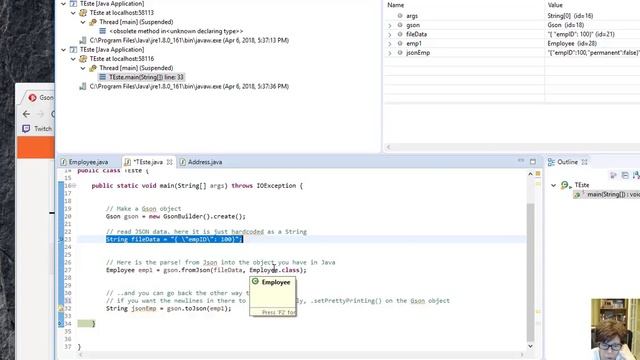Click the editor vertical scrollbar down arrow

[531, 346]
